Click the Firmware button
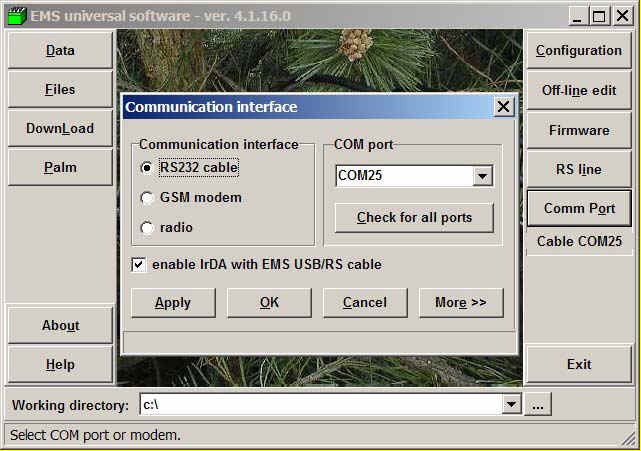This screenshot has width=641, height=451. point(578,130)
